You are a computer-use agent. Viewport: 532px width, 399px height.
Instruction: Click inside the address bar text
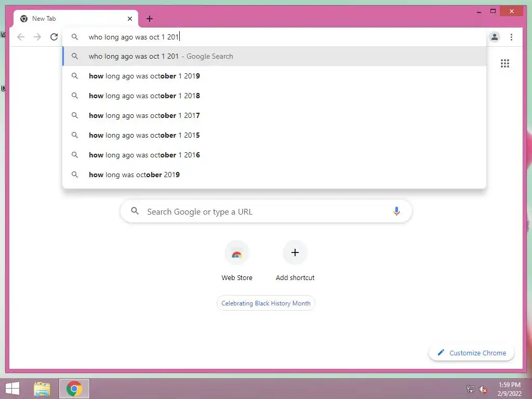tap(134, 37)
